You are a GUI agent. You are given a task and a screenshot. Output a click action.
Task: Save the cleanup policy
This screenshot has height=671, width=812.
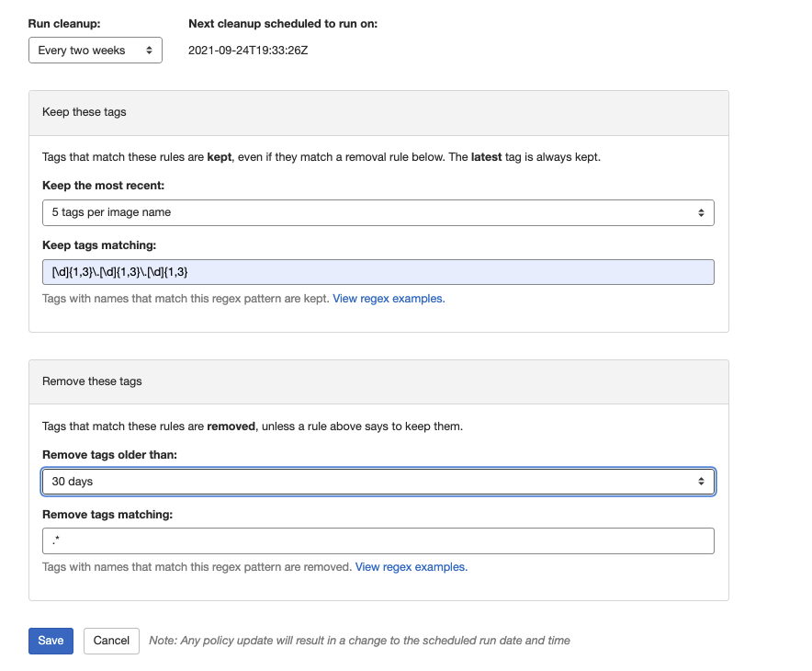(x=51, y=641)
